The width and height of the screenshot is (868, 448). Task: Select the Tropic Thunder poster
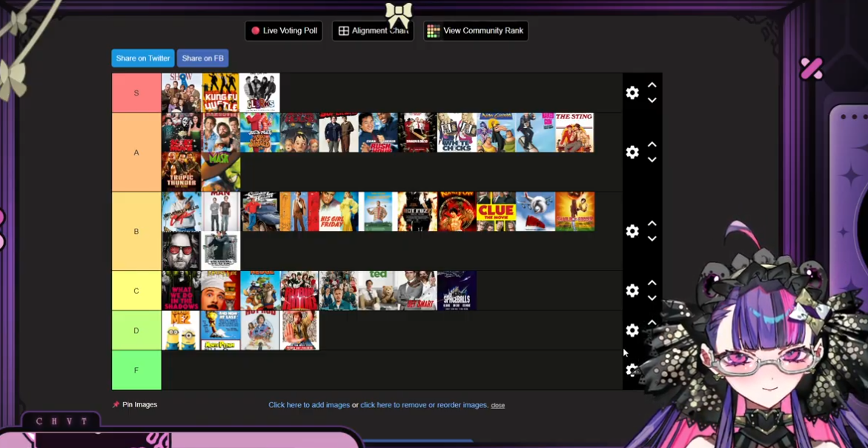click(182, 172)
